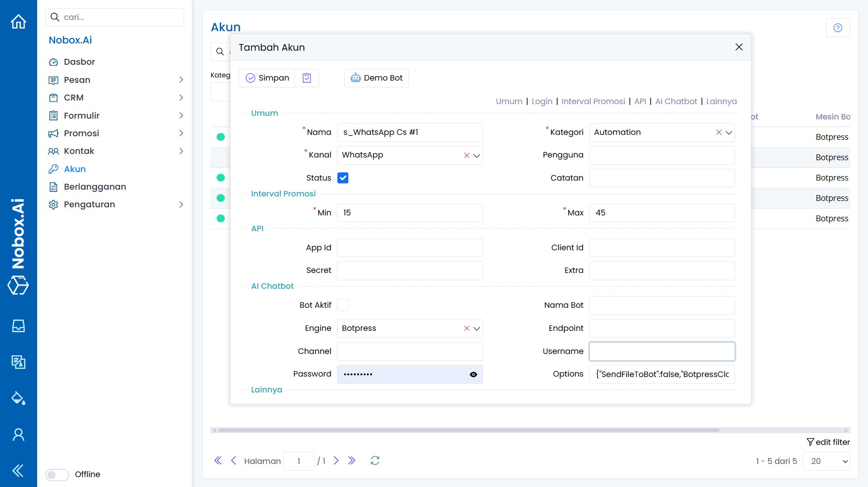The height and width of the screenshot is (487, 868).
Task: Uncheck the Status checkbox
Action: click(343, 178)
